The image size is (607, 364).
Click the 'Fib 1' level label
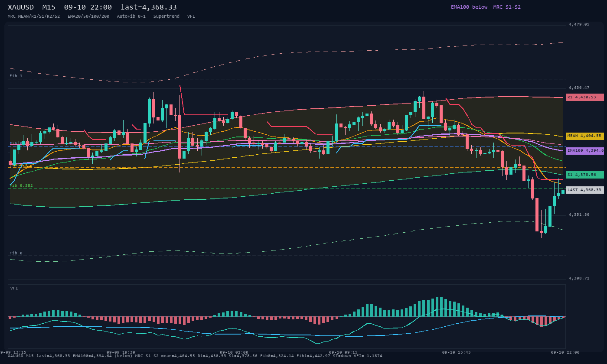(16, 76)
